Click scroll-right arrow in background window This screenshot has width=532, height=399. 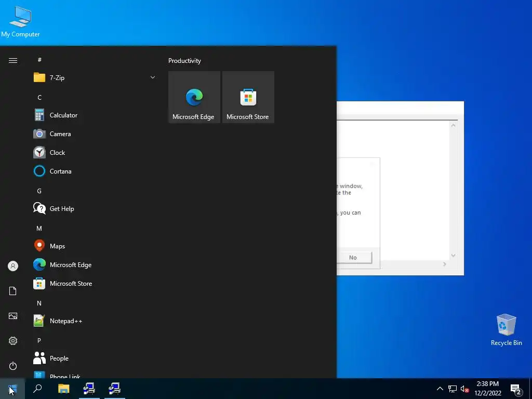[445, 264]
